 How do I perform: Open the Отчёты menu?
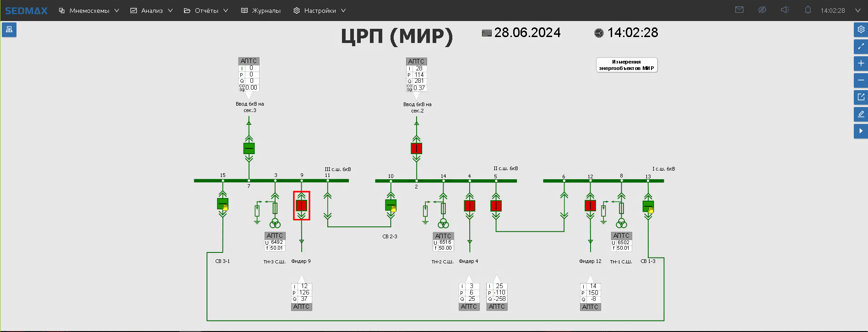[x=206, y=11]
